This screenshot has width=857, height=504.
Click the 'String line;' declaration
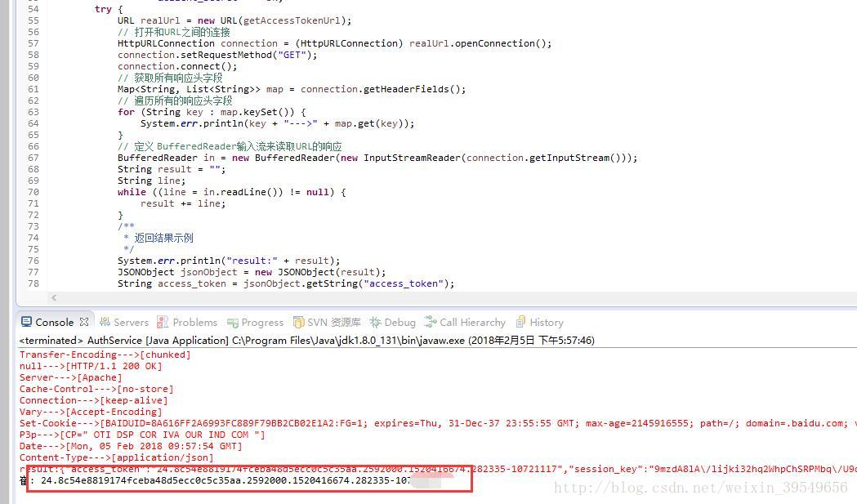(x=151, y=181)
